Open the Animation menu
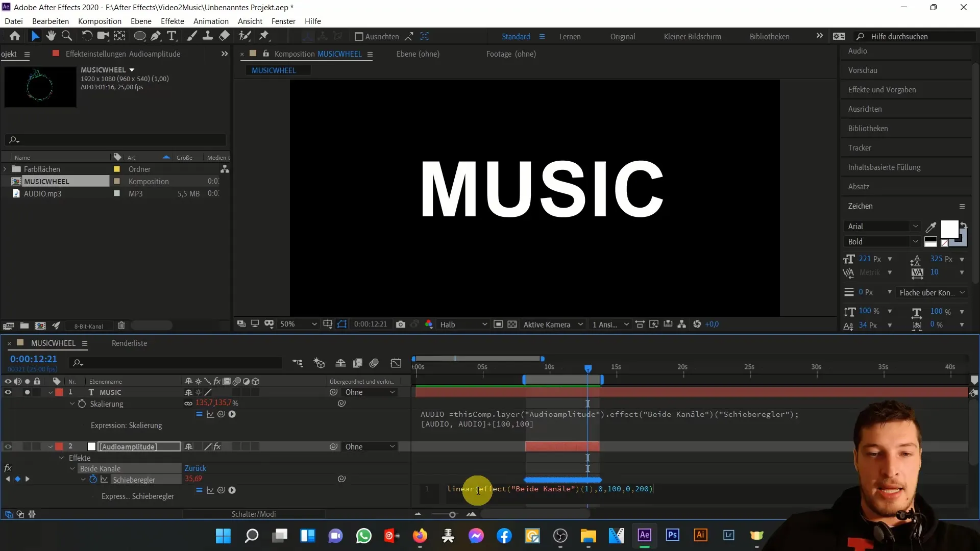The height and width of the screenshot is (551, 980). click(x=211, y=21)
